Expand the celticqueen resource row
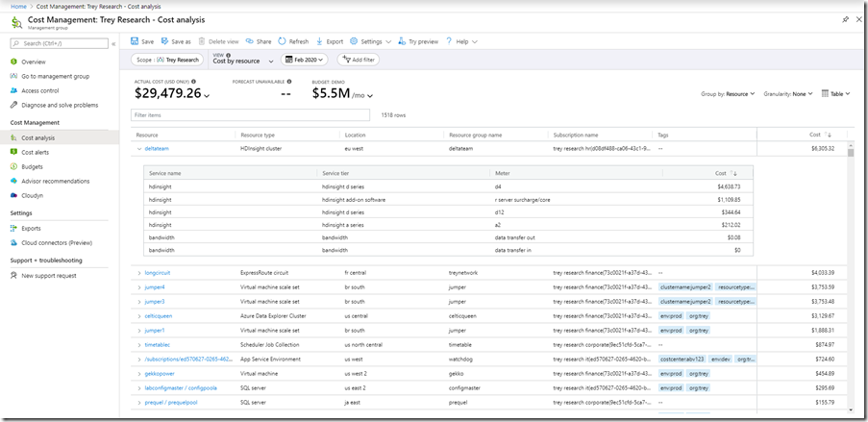The height and width of the screenshot is (422, 868). point(139,316)
